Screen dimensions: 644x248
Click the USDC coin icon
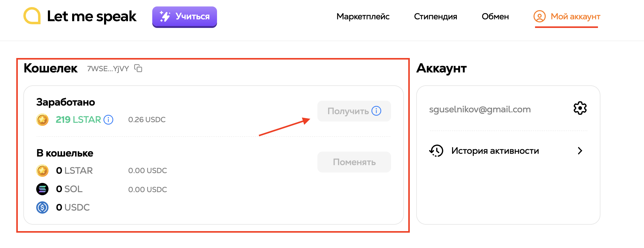42,207
